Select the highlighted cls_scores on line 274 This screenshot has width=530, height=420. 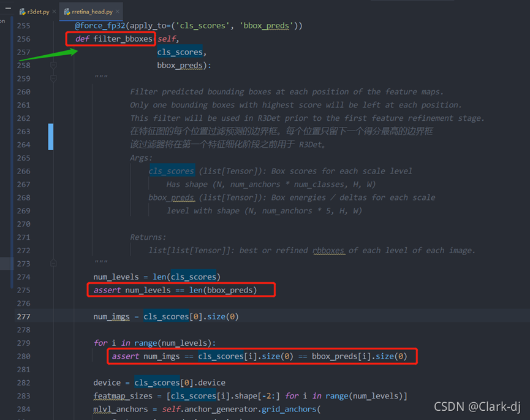194,277
